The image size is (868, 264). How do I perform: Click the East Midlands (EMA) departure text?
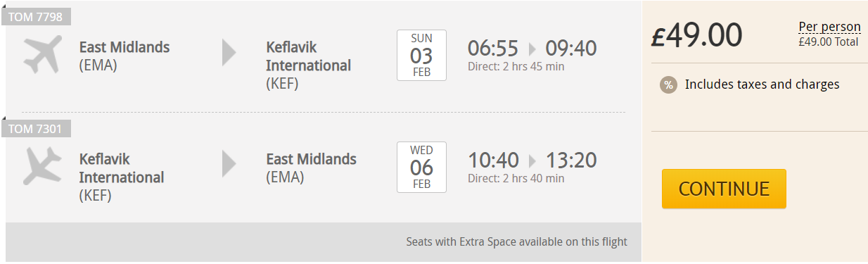[x=125, y=56]
